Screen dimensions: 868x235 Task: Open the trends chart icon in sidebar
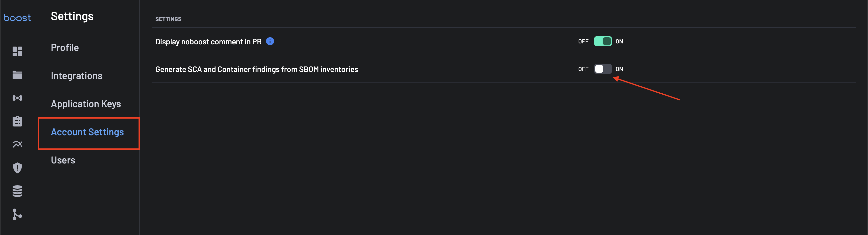pyautogui.click(x=17, y=145)
